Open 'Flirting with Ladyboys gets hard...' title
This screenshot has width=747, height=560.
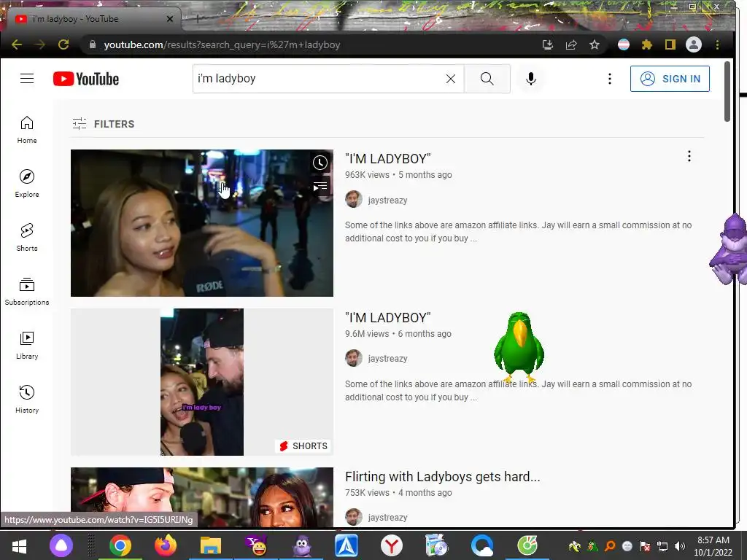pyautogui.click(x=443, y=477)
